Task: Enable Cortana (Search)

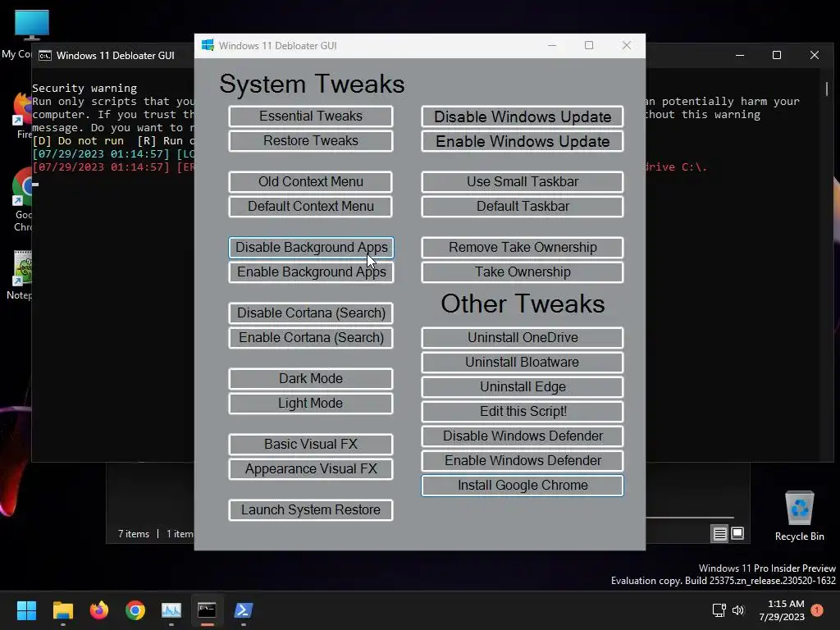Action: (311, 337)
